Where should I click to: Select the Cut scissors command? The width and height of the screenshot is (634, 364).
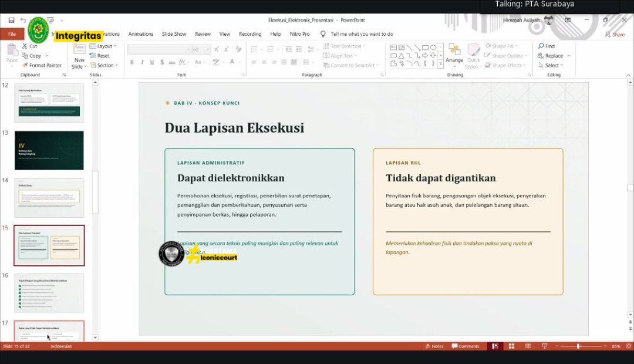click(29, 46)
